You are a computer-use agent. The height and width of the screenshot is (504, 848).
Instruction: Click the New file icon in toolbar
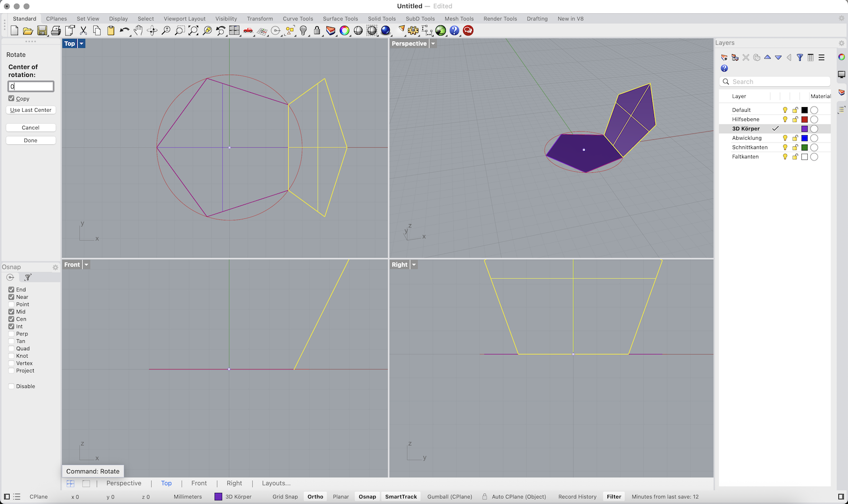tap(14, 31)
